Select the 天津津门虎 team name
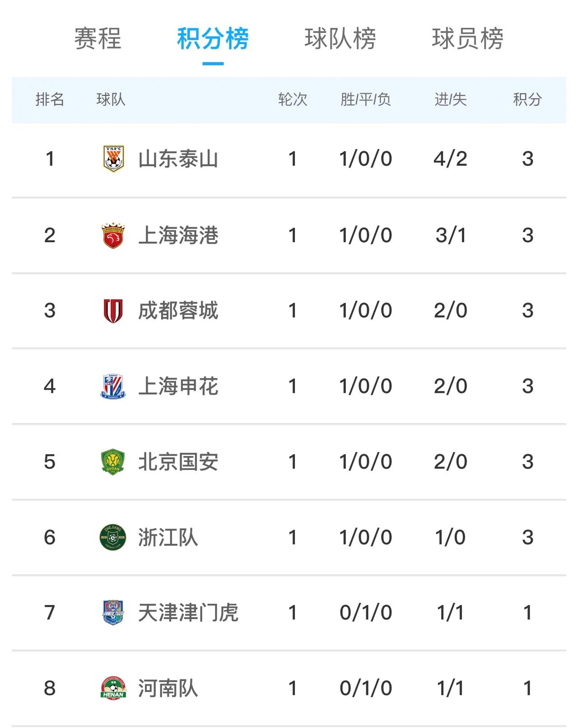The height and width of the screenshot is (728, 578). click(188, 613)
